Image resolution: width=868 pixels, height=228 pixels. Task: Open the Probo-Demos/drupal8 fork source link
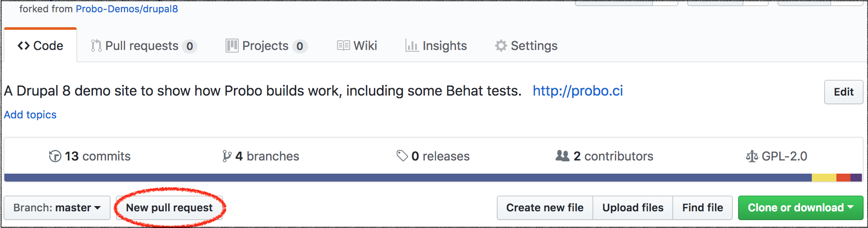pyautogui.click(x=127, y=9)
